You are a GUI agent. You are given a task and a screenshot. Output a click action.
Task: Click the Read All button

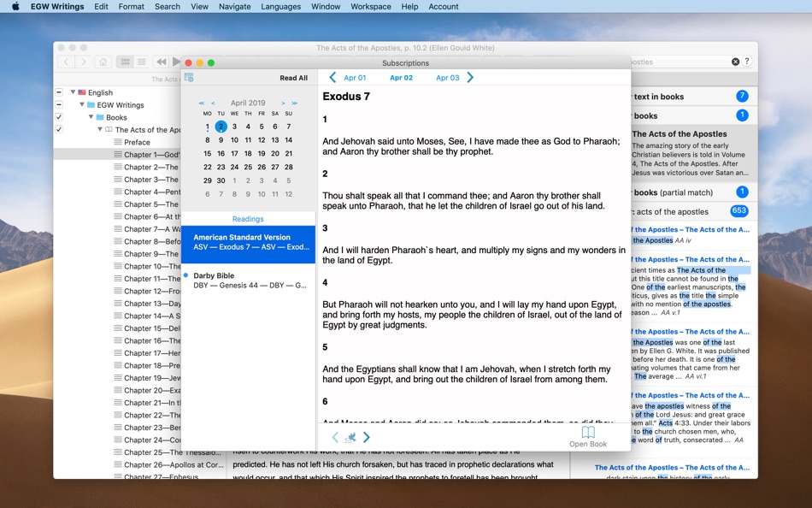294,79
